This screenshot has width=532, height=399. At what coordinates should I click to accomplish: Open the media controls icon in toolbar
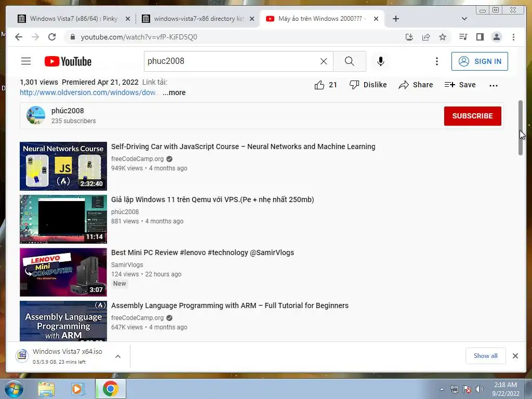click(463, 37)
